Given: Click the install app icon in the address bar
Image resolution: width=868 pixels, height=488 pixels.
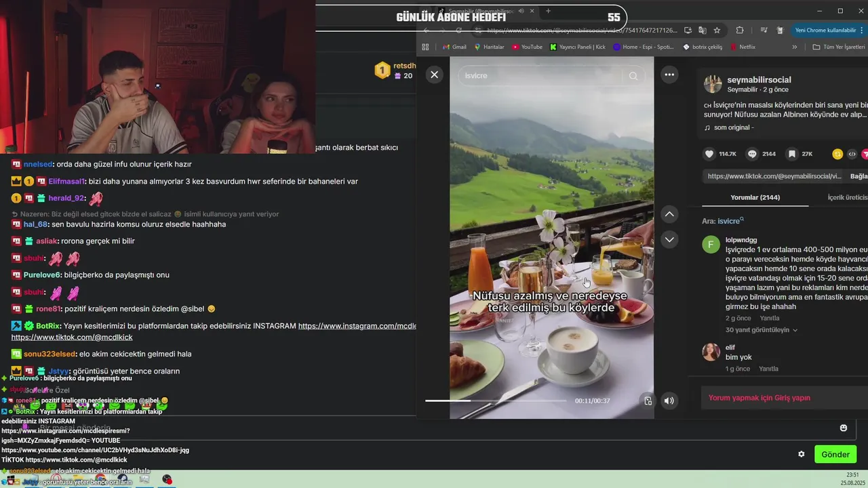Looking at the screenshot, I should coord(688,30).
